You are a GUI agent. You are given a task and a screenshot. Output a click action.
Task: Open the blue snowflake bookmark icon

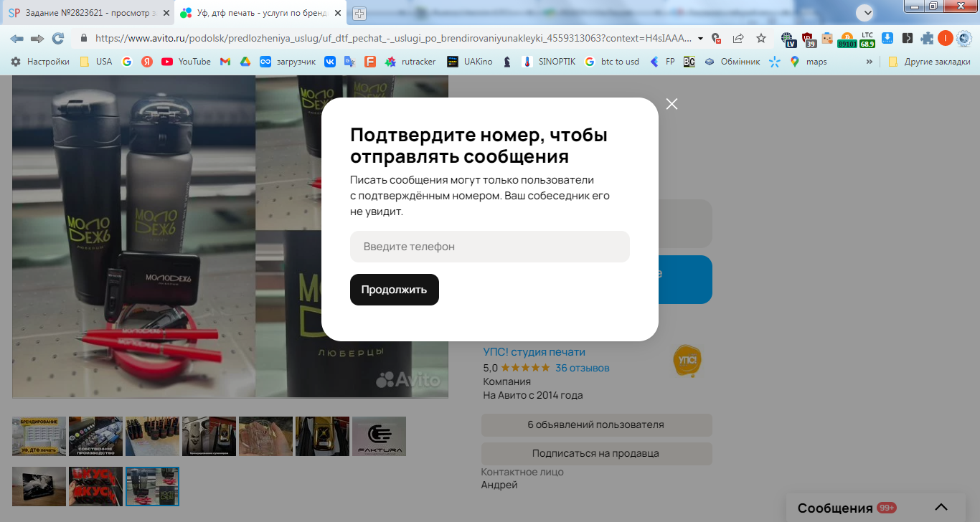click(x=775, y=62)
